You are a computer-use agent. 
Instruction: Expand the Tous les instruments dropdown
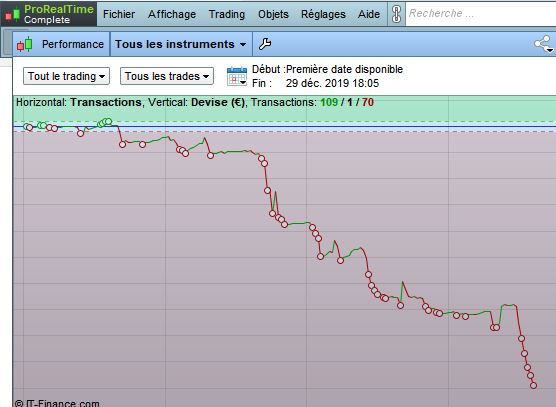(x=181, y=44)
